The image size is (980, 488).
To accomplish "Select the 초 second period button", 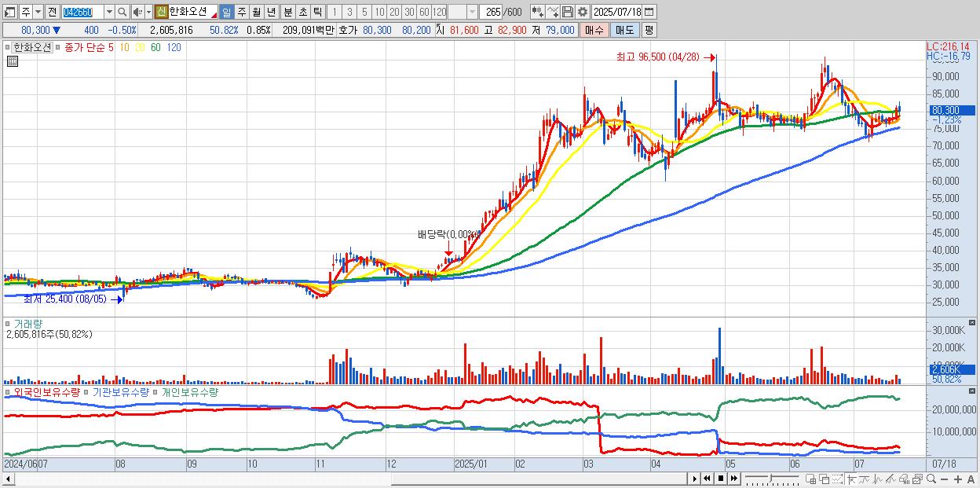I will coord(302,12).
